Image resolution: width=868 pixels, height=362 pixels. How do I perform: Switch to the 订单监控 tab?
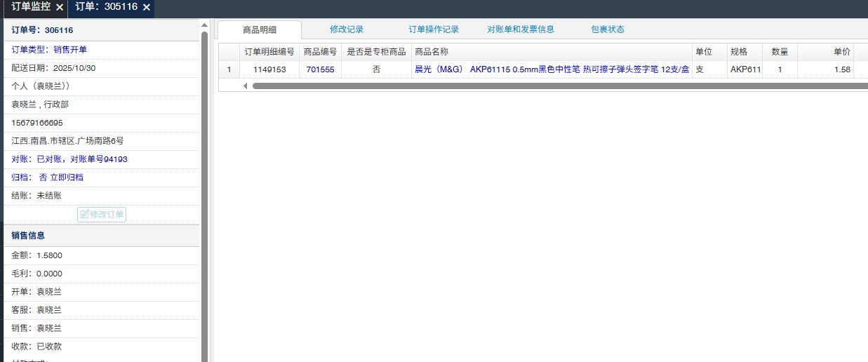[x=31, y=7]
